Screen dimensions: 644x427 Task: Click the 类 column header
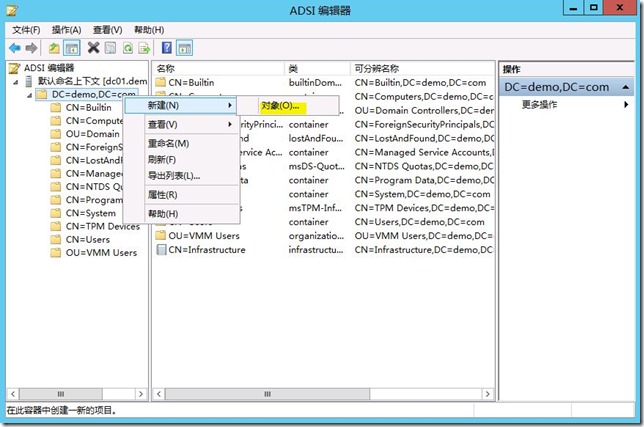pos(317,68)
